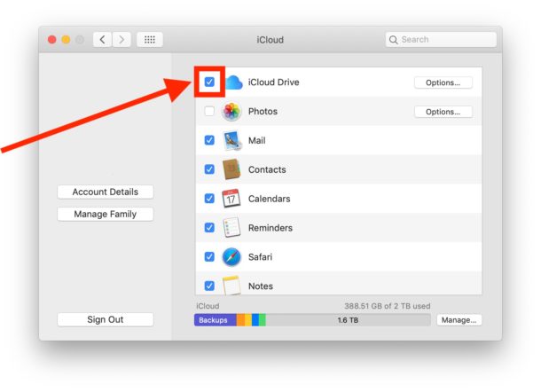Enable the Photos checkbox
Viewport: 541px width, 392px height.
(x=209, y=112)
